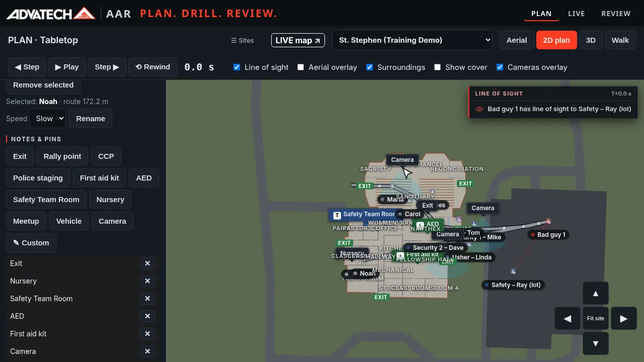Enable Show cover checkbox
Image resolution: width=644 pixels, height=362 pixels.
(437, 67)
